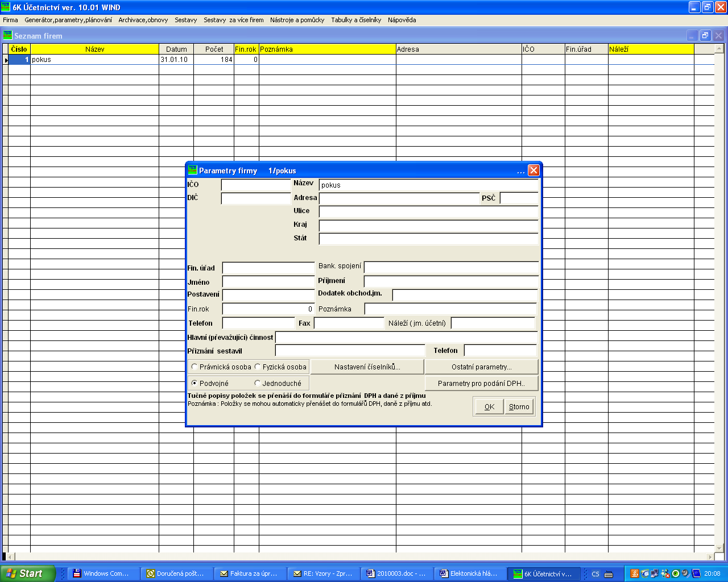Click the Adresa input field
The image size is (728, 582).
pyautogui.click(x=399, y=198)
